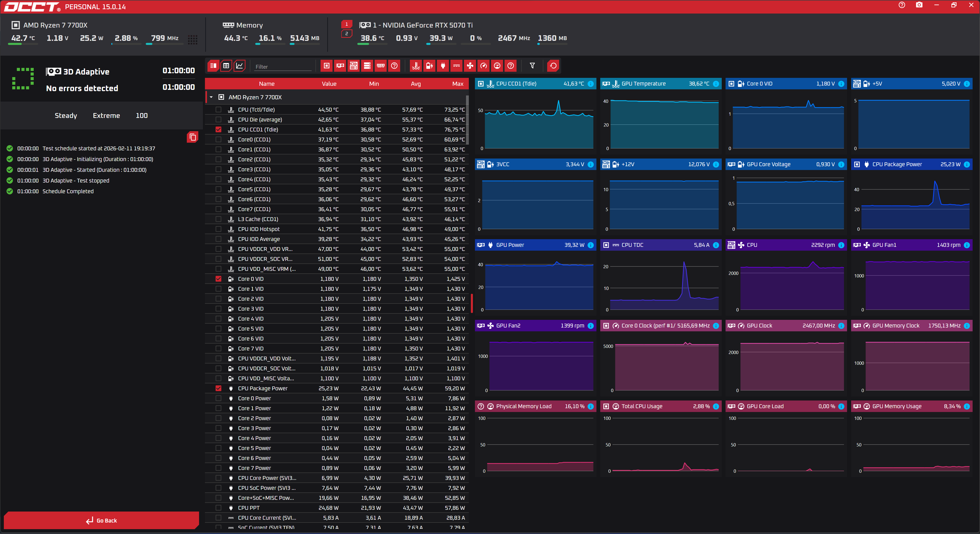Switch to the grid view layout
This screenshot has width=980, height=534.
click(x=226, y=66)
